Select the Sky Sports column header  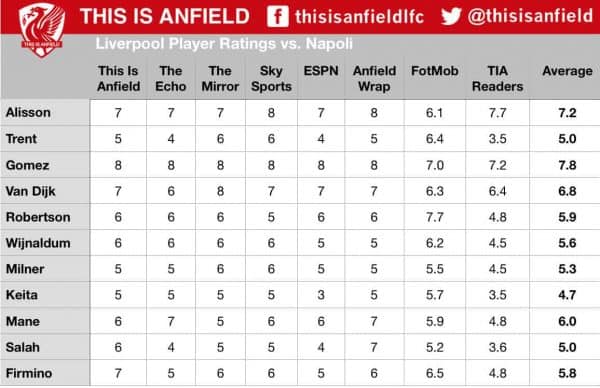coord(271,78)
